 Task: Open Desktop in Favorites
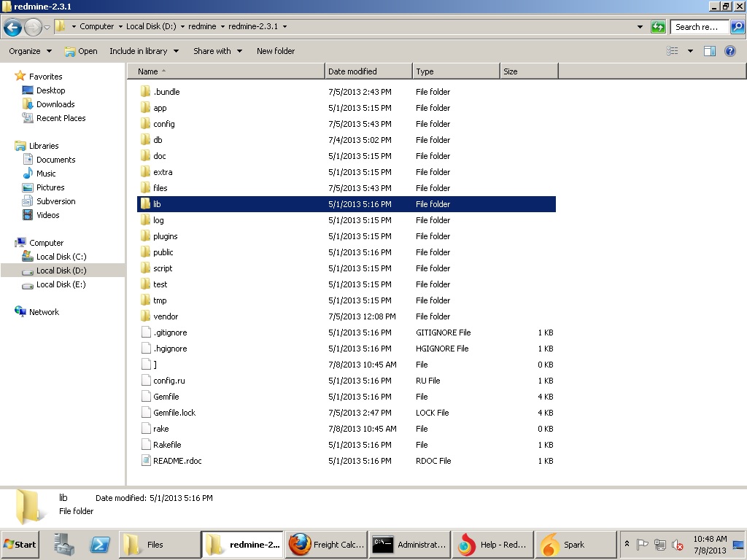click(50, 90)
